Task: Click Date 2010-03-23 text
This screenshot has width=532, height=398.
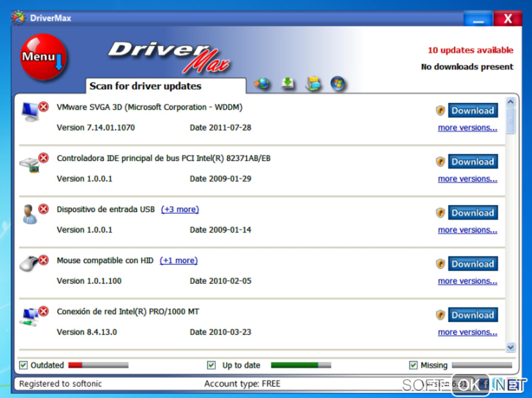Action: tap(221, 332)
